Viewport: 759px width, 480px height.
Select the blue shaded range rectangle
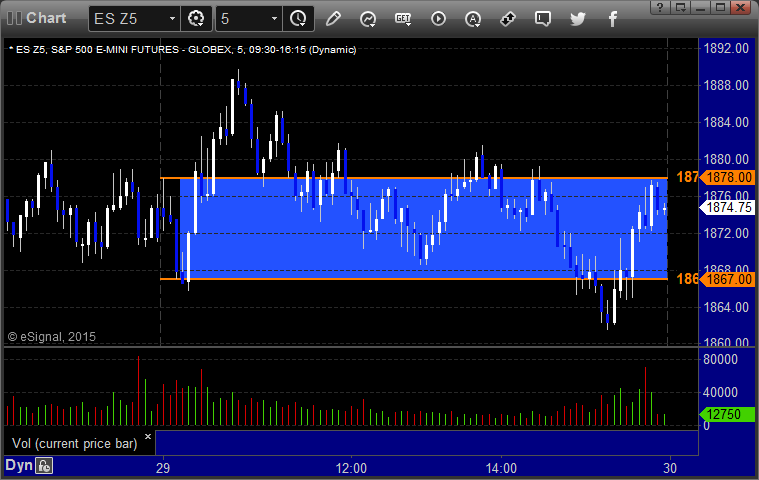424,228
